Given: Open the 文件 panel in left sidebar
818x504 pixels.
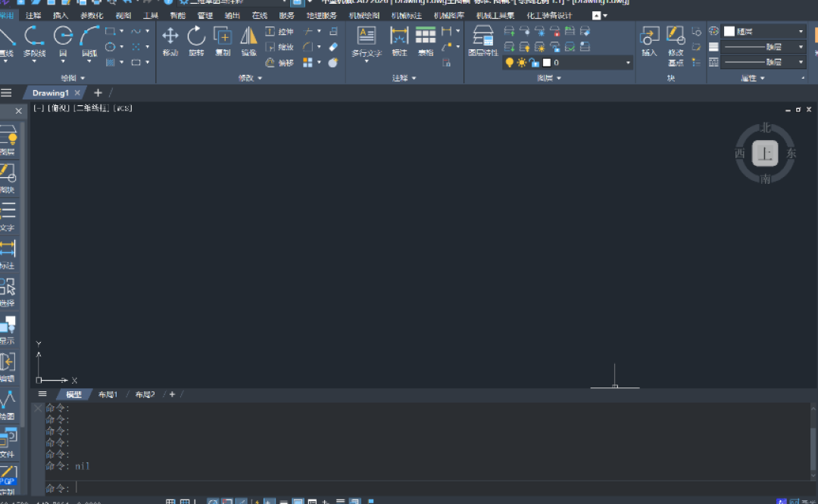Looking at the screenshot, I should [x=8, y=443].
